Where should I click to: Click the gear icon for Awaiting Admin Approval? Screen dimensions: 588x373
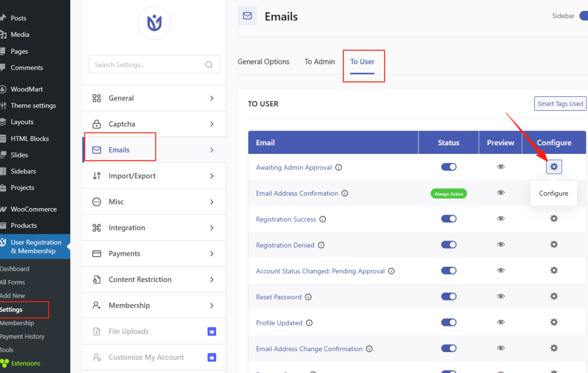(554, 167)
